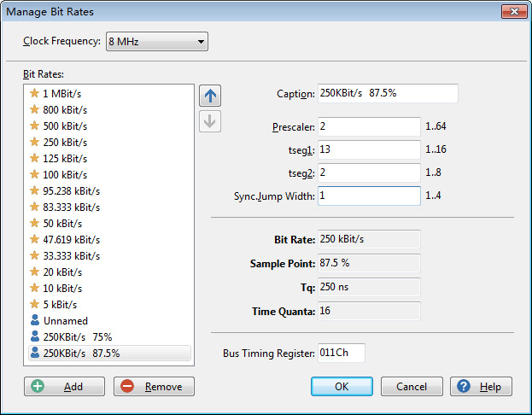Click the tseg1 value field

coord(368,150)
